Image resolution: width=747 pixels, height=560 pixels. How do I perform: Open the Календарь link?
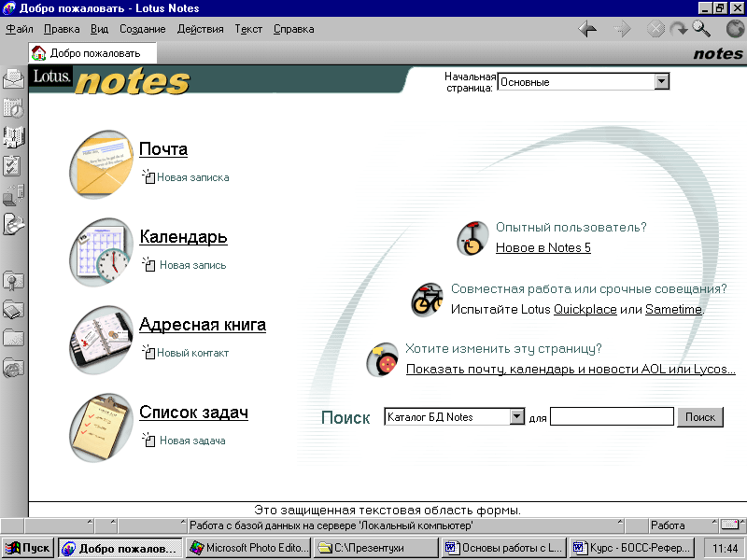(x=183, y=237)
